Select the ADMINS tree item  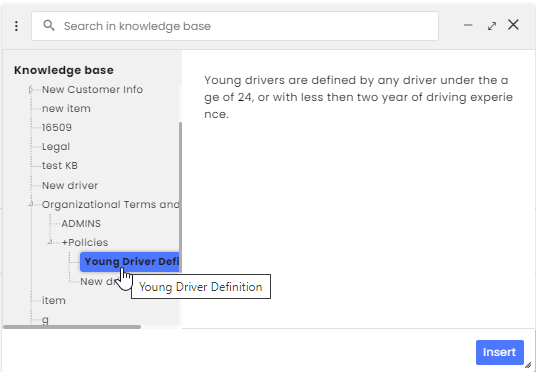(x=81, y=224)
